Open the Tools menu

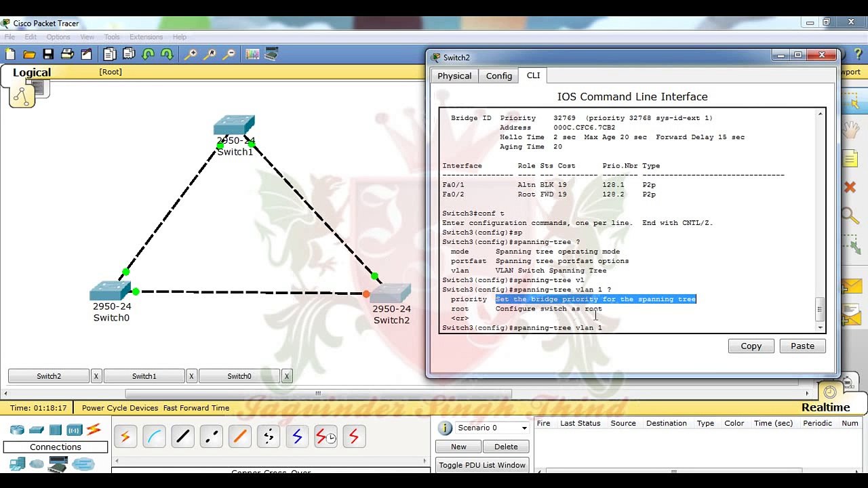(x=112, y=37)
